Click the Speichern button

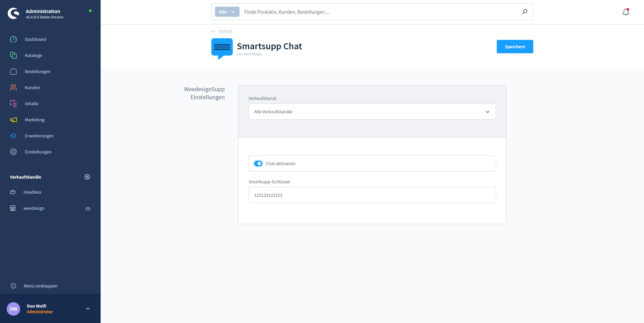click(515, 47)
